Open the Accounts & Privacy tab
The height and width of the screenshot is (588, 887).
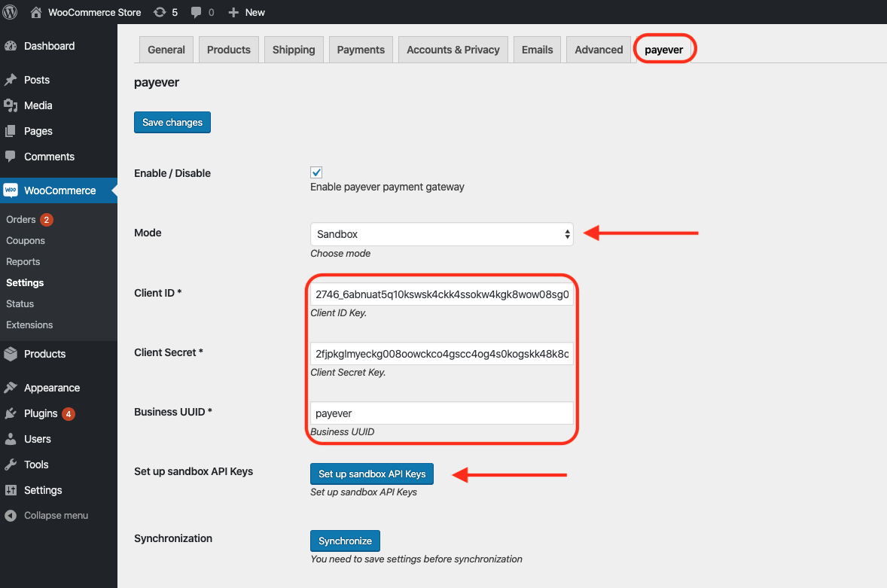(x=453, y=50)
